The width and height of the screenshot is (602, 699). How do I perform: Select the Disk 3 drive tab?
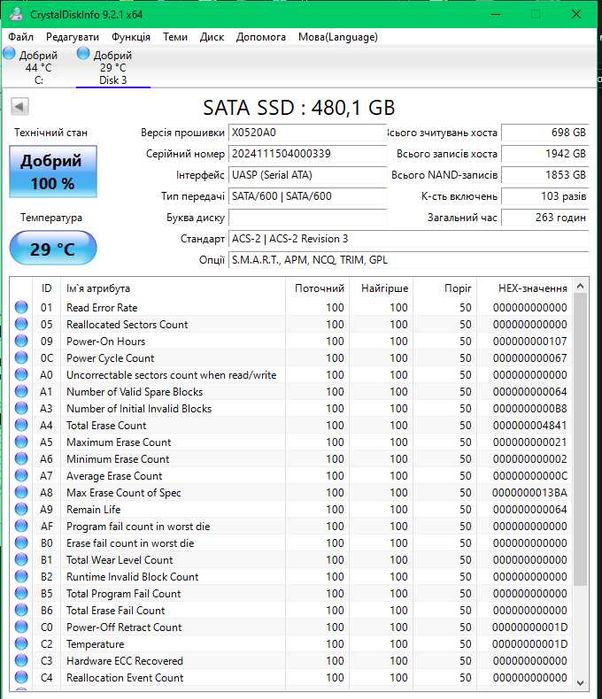(113, 67)
